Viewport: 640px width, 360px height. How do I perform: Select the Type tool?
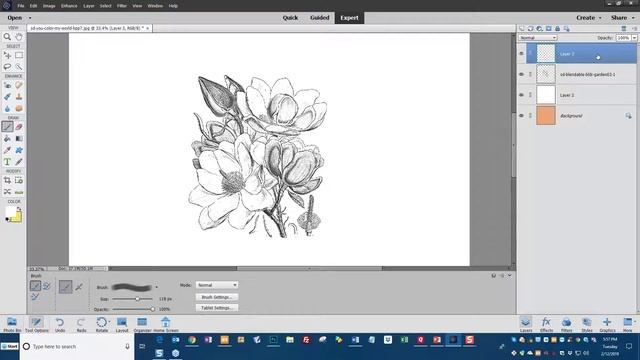[7, 162]
